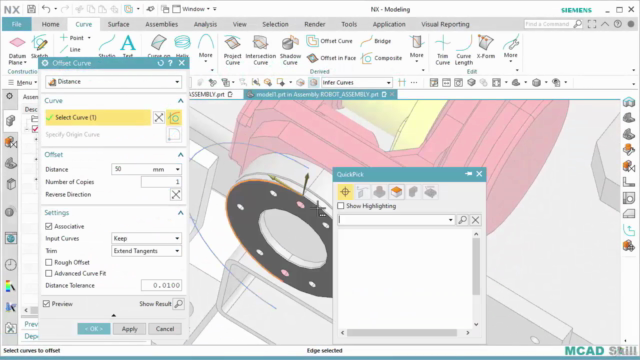Launch the X-Form tool
640x360 pixels.
point(486,47)
